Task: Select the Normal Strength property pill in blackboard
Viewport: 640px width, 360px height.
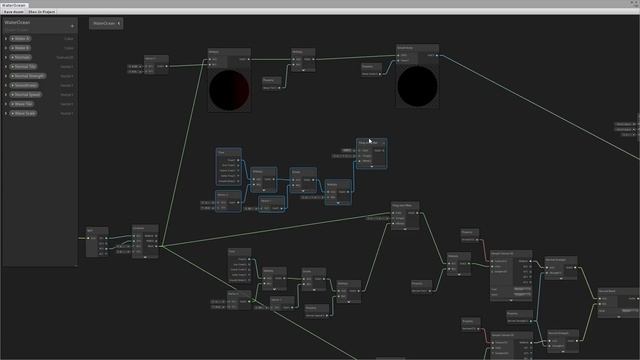Action: point(28,76)
